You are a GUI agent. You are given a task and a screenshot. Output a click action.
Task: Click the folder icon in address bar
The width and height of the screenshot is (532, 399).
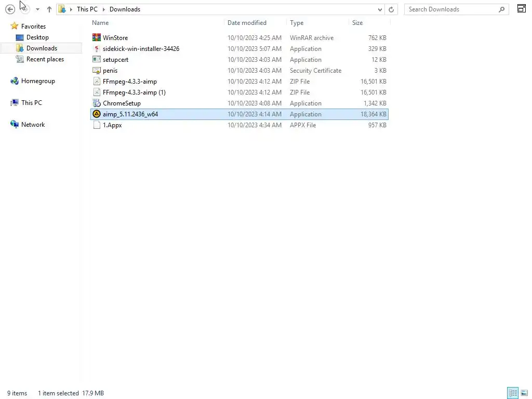62,9
